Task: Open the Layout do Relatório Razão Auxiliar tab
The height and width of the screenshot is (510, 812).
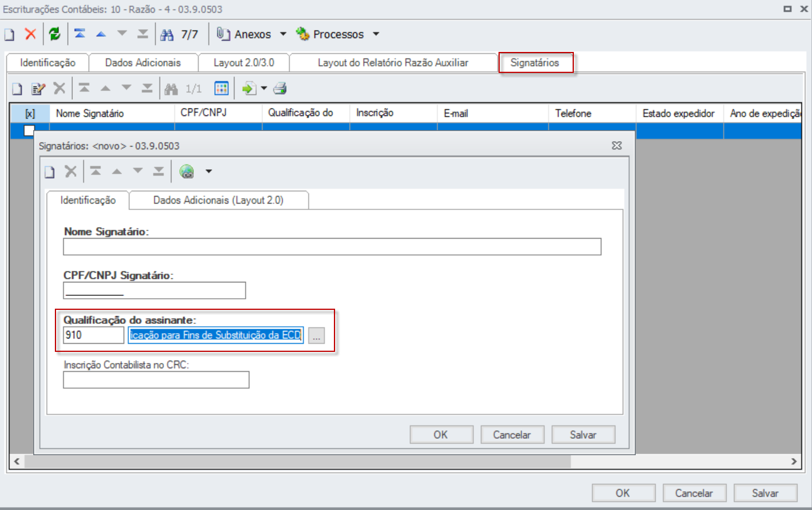Action: point(393,62)
